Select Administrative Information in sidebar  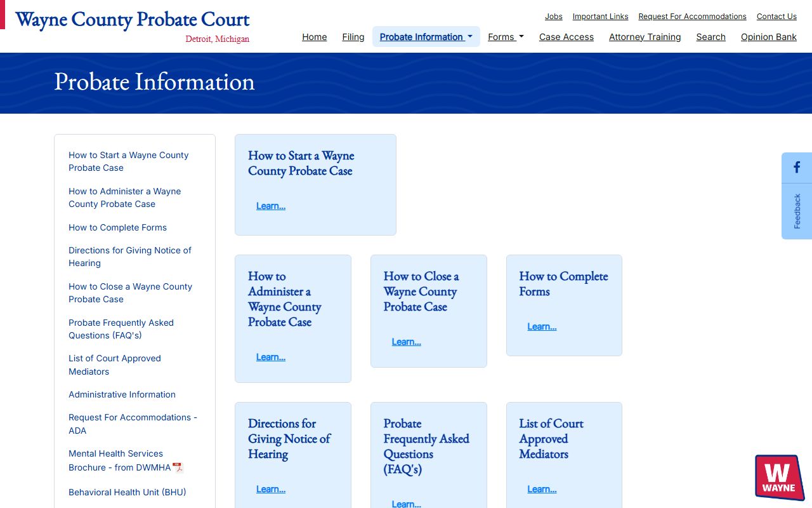[122, 394]
